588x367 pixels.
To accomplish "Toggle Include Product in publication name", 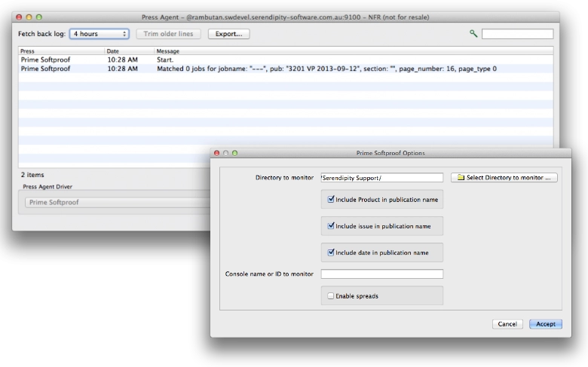I will click(332, 199).
